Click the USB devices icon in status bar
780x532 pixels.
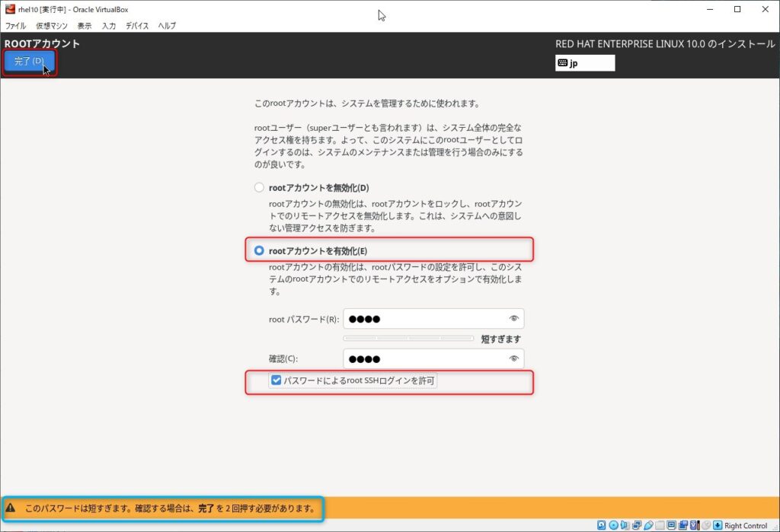point(647,525)
